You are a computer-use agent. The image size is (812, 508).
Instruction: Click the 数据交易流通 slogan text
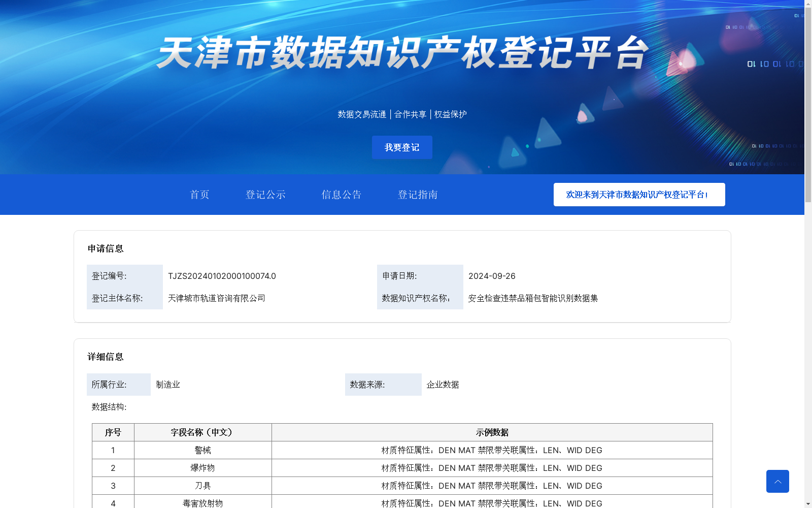coord(362,114)
